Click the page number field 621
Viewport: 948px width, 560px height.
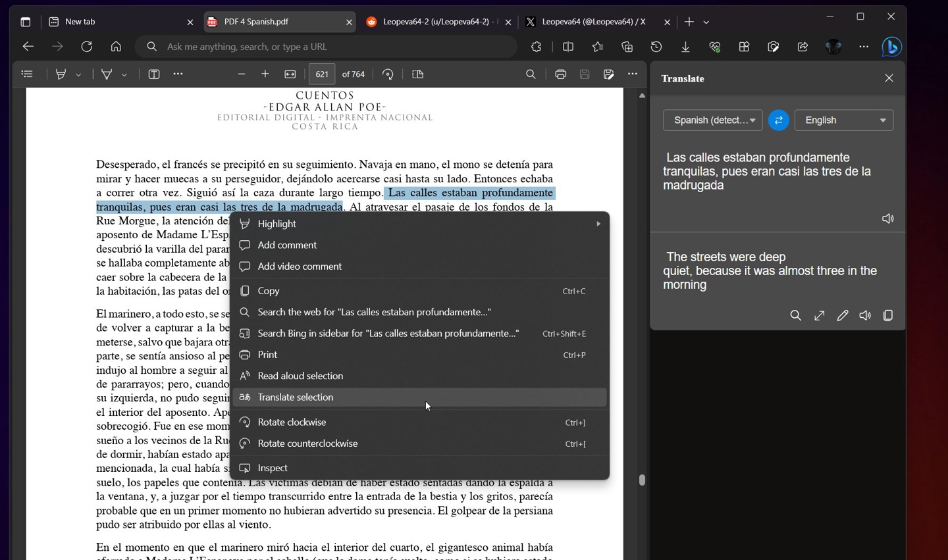click(x=322, y=74)
